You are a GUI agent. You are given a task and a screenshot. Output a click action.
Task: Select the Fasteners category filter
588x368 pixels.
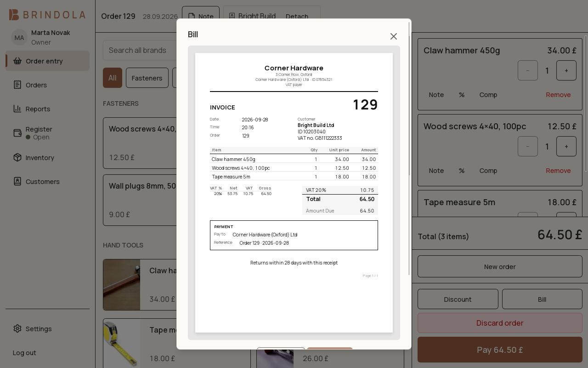[x=147, y=78]
